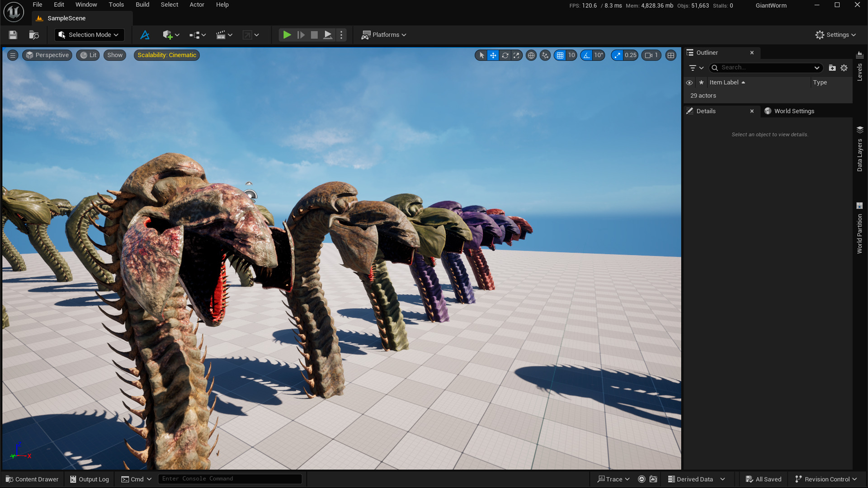Click the Outliner add folder icon
The width and height of the screenshot is (868, 488).
832,68
